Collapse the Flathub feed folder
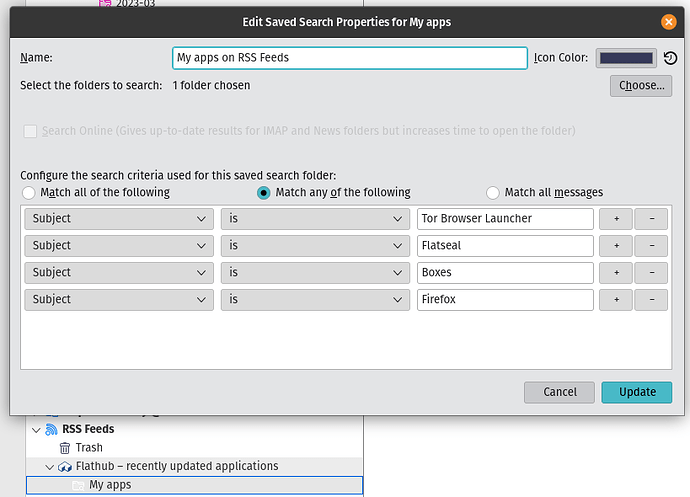Screen dimensions: 690x497 (x=50, y=467)
